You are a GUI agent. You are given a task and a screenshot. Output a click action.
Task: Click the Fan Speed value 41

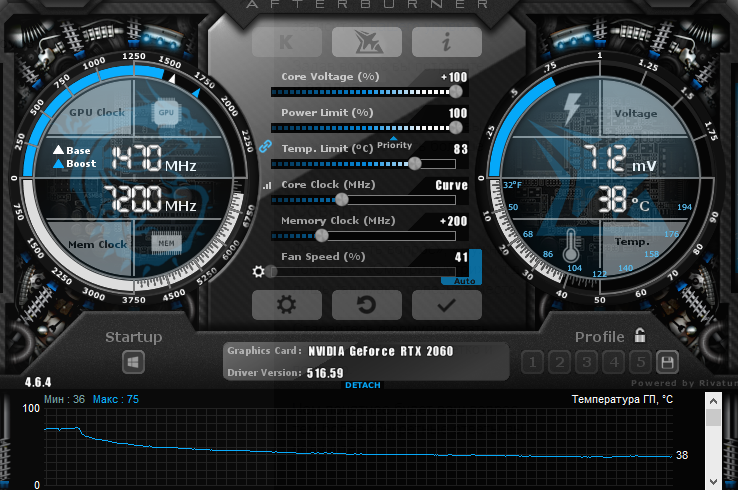click(461, 257)
